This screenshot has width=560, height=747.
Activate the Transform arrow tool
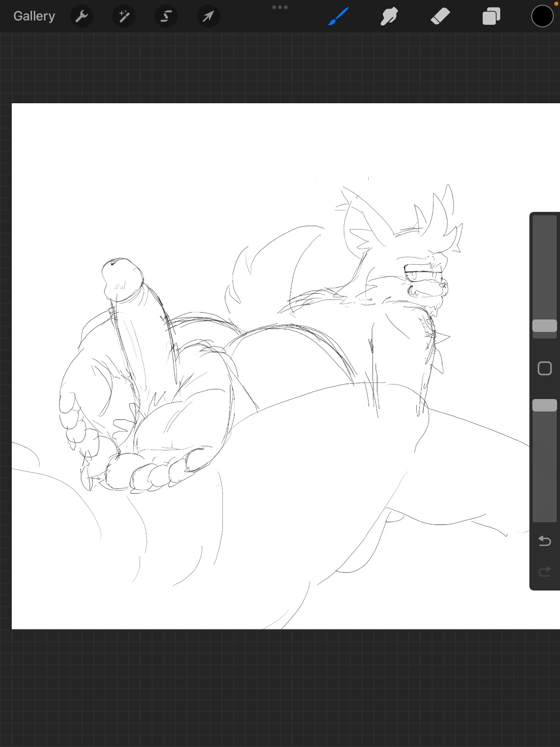coord(208,16)
